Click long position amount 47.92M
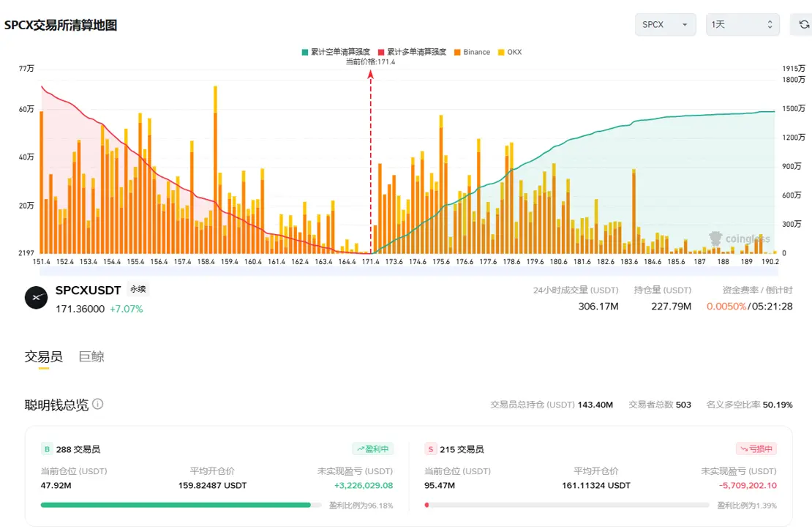Image resolution: width=812 pixels, height=529 pixels. [56, 486]
